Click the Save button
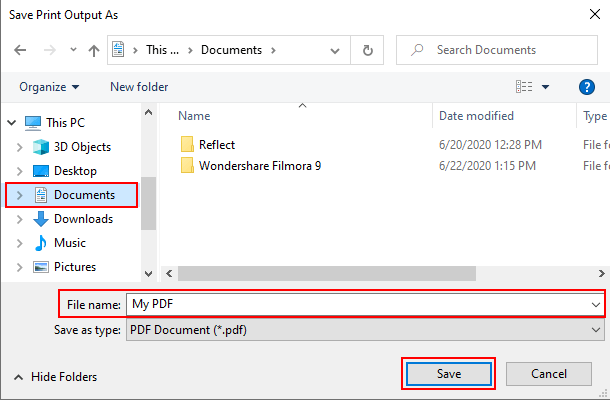This screenshot has width=610, height=400. click(x=449, y=374)
